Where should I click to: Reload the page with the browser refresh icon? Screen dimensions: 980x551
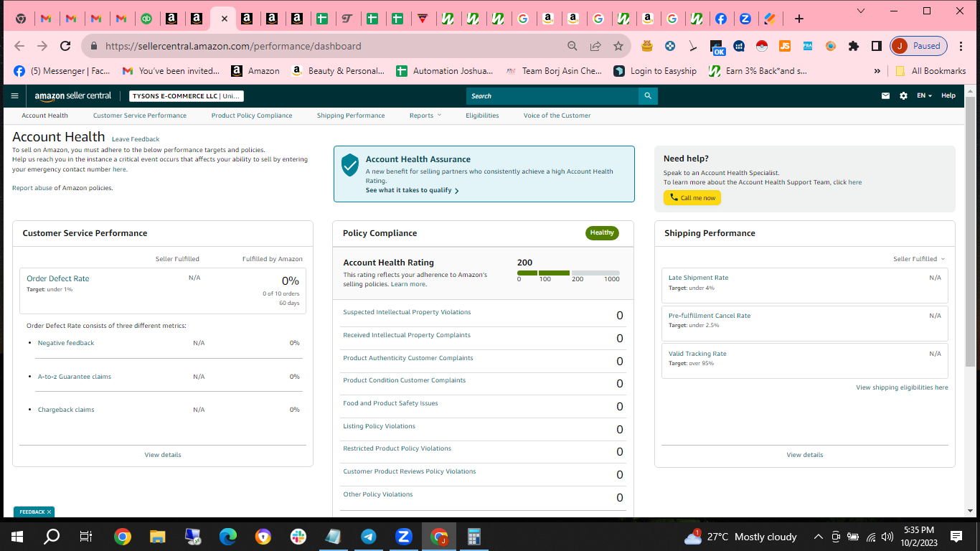click(x=65, y=46)
